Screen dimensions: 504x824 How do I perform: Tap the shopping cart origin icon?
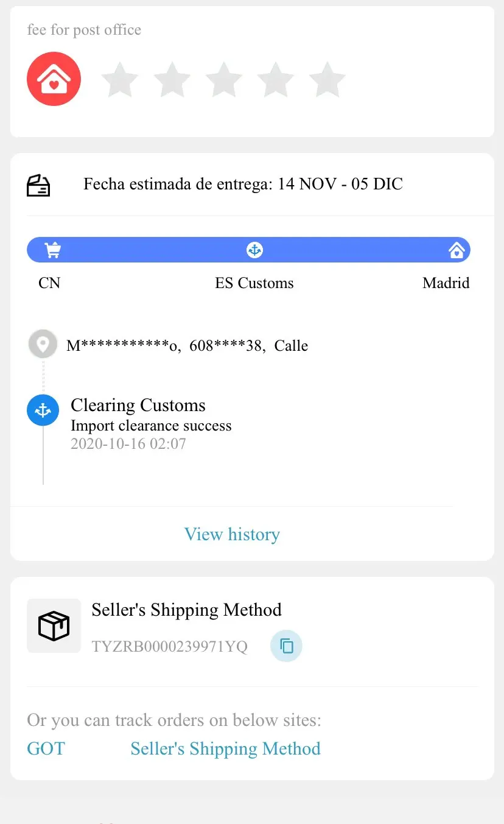(x=53, y=250)
